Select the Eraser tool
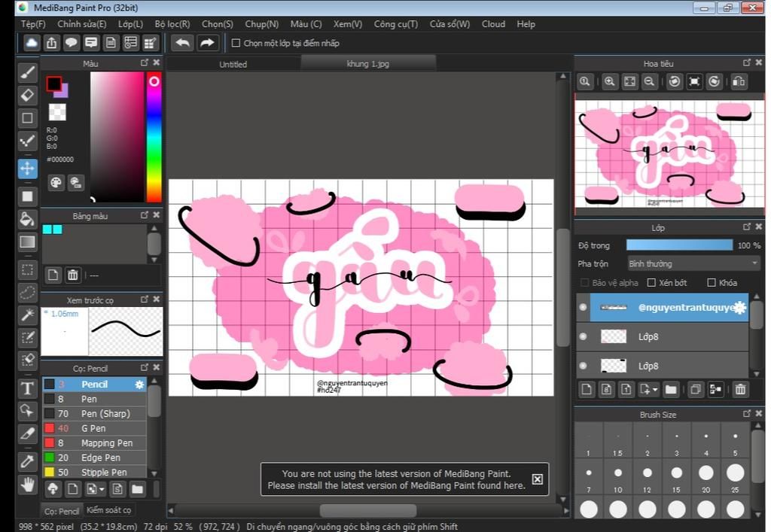The image size is (771, 532). (x=28, y=95)
